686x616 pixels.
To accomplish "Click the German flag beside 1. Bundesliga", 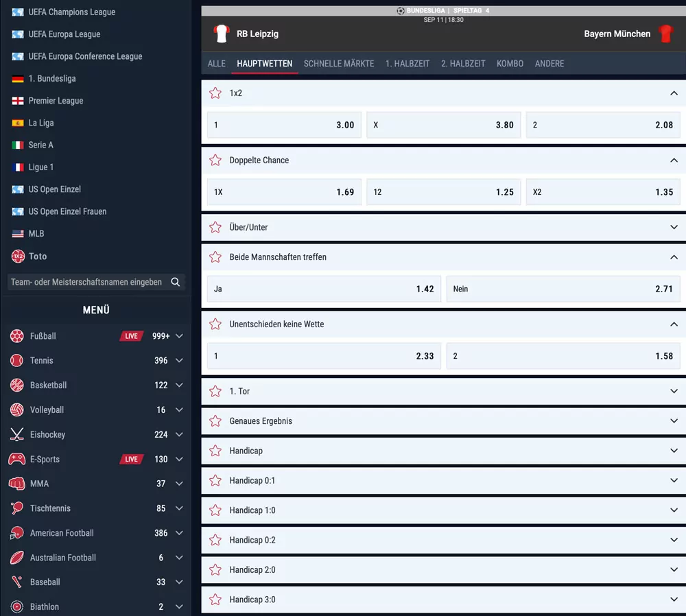I will pos(18,79).
